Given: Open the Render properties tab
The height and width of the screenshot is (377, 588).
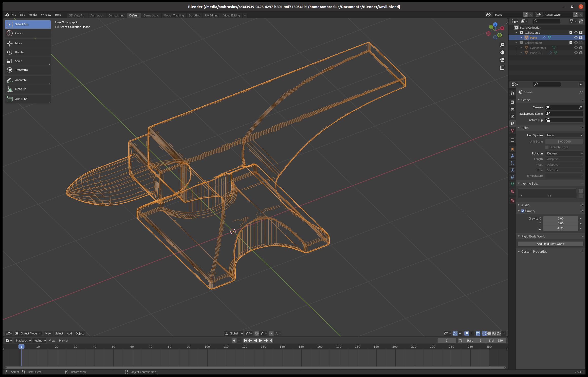Looking at the screenshot, I should pyautogui.click(x=512, y=102).
